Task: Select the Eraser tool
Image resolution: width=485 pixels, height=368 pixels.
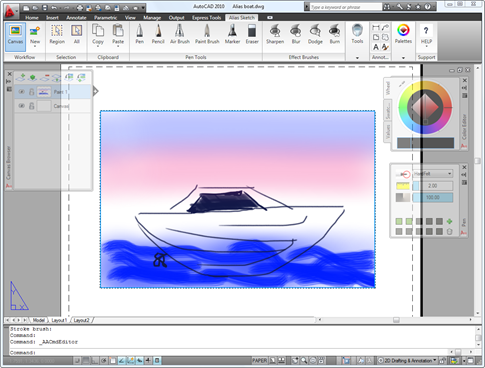Action: (x=252, y=34)
